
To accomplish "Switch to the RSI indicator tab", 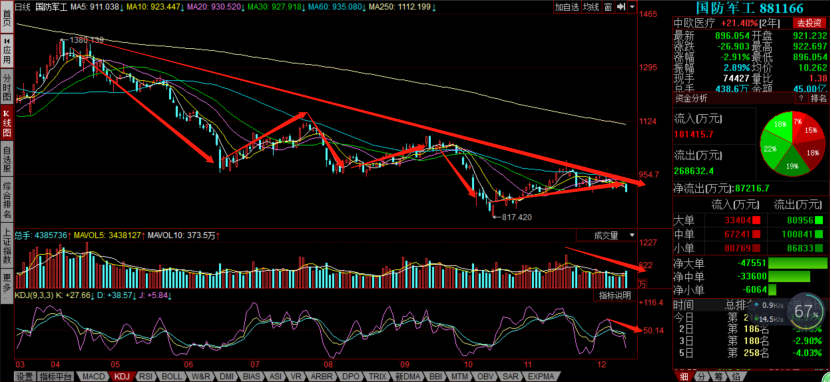I will (x=145, y=377).
